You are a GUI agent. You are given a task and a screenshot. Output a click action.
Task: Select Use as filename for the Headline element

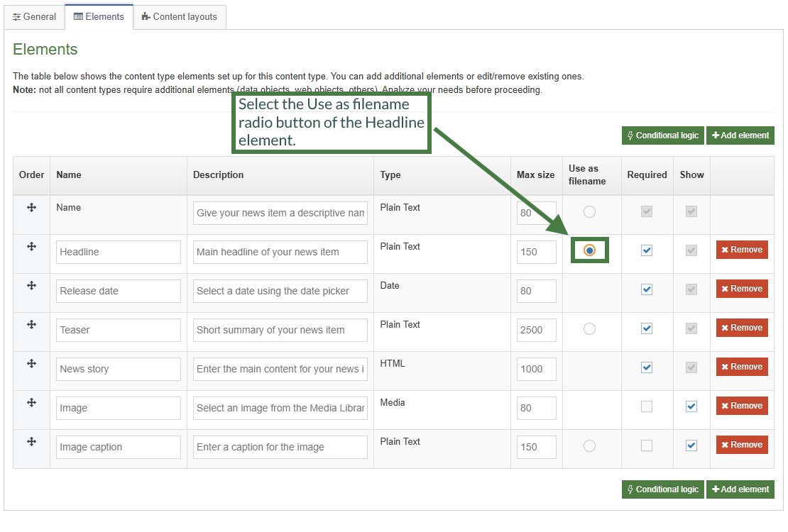point(589,250)
